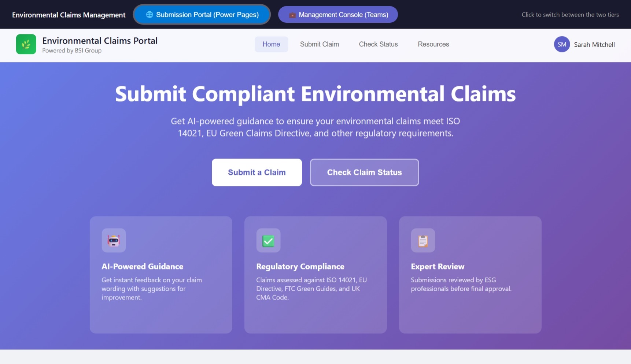Select the Regulatory Compliance card heading

[300, 267]
